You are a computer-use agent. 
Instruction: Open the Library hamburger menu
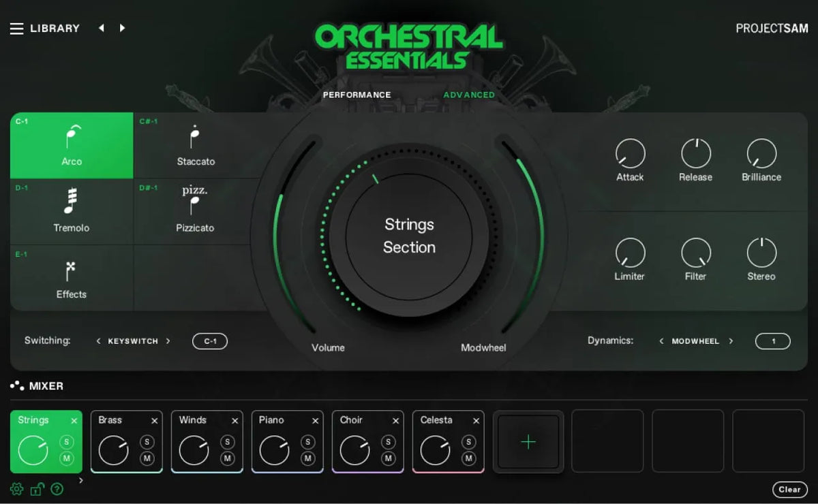tap(17, 28)
